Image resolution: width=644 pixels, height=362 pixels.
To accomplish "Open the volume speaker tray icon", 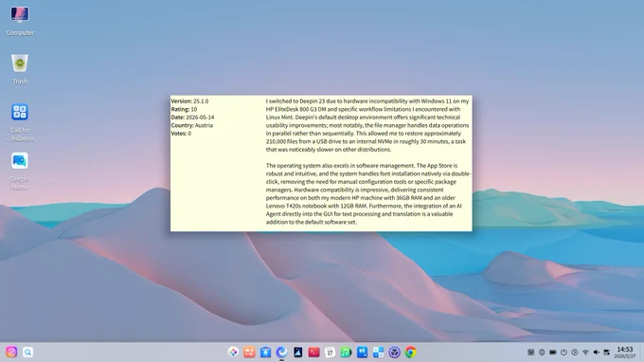I will point(596,353).
